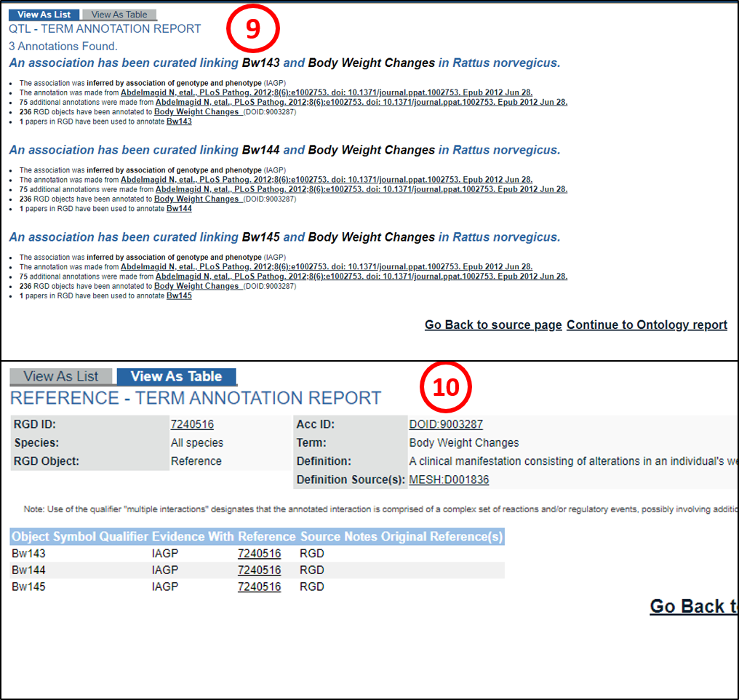Open Abdelmagid citation on Bw145 '75 additional annotations' line
Image resolution: width=739 pixels, height=700 pixels.
[x=361, y=277]
